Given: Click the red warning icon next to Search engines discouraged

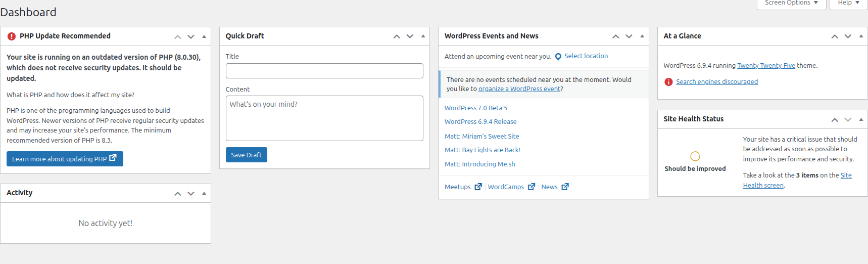Looking at the screenshot, I should click(x=668, y=82).
